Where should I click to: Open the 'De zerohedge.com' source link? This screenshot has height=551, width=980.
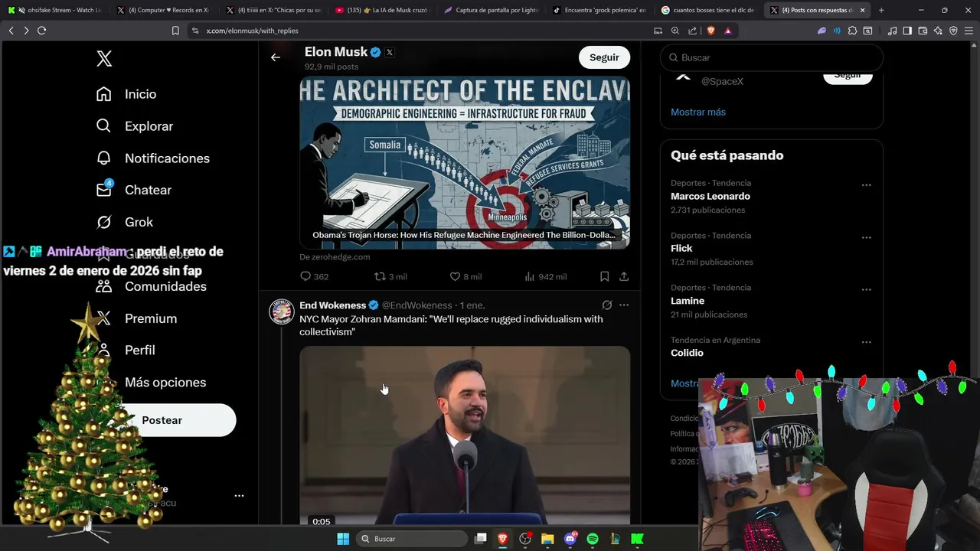335,257
